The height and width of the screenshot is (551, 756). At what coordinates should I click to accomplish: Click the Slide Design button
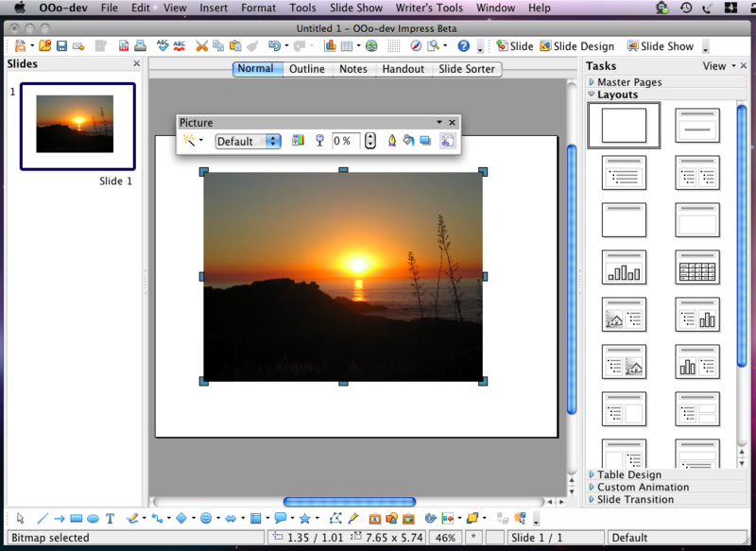[x=576, y=45]
